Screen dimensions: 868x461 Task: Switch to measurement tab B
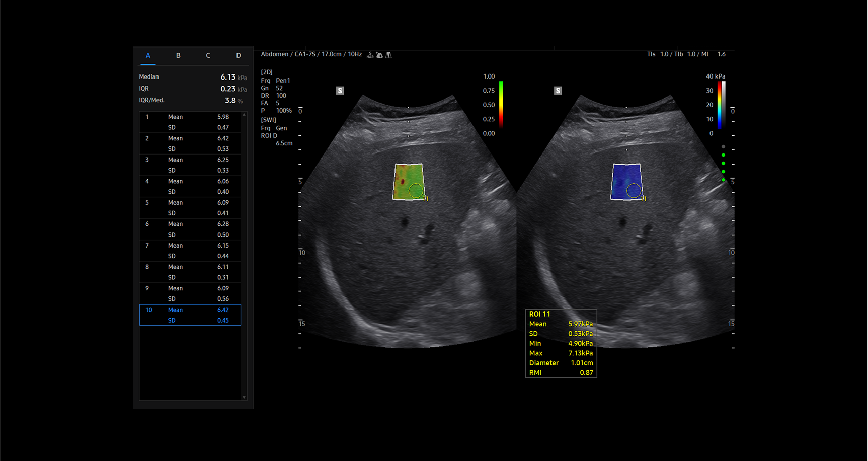(178, 55)
